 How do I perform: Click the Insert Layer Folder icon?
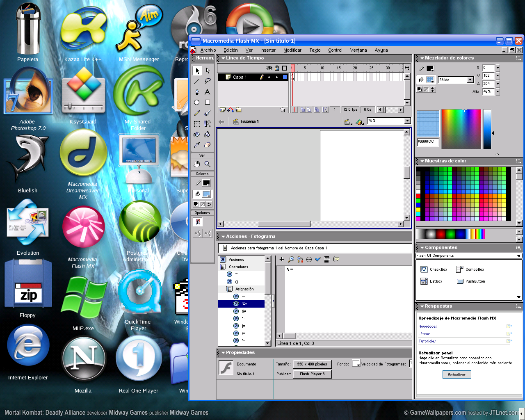coord(238,110)
